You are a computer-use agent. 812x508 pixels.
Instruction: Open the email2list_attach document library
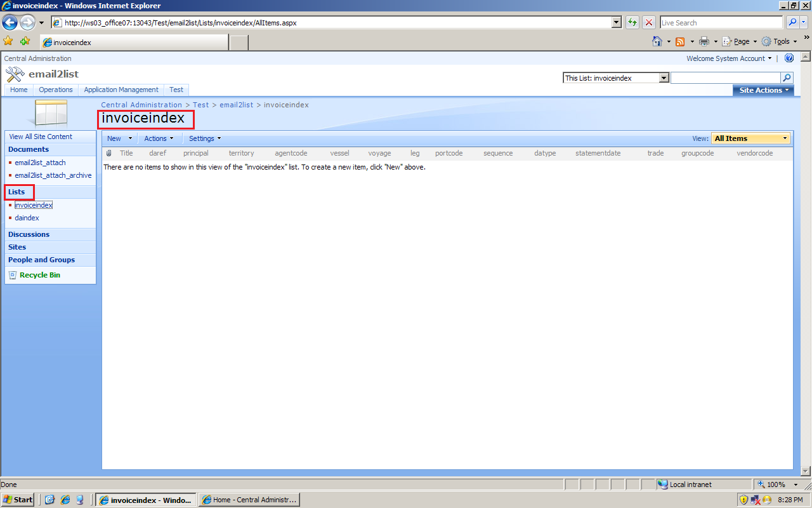point(40,163)
